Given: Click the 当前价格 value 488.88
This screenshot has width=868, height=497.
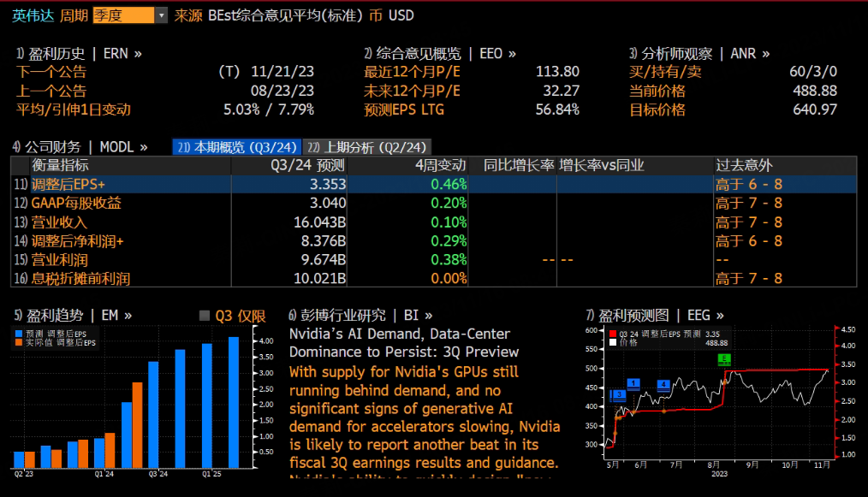Looking at the screenshot, I should point(815,91).
